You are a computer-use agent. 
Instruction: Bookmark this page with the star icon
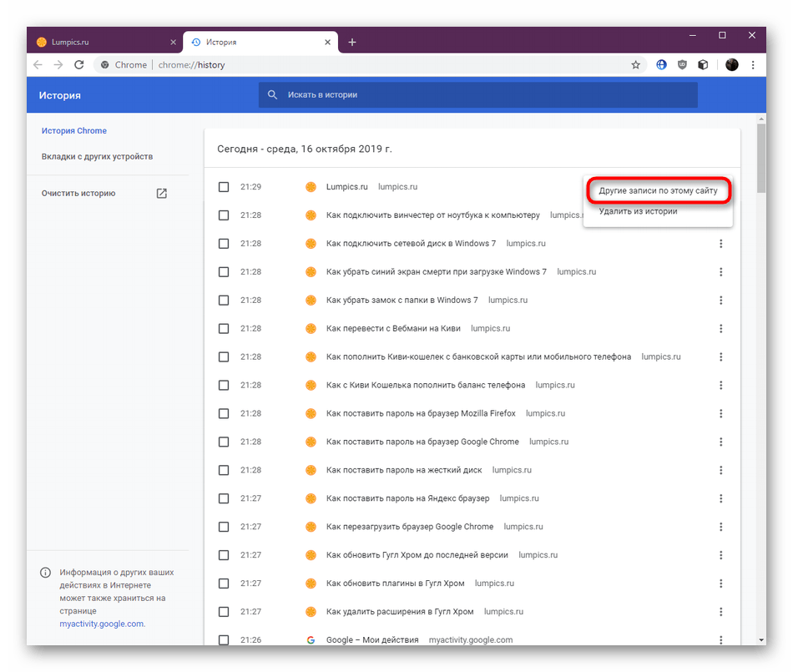[636, 65]
